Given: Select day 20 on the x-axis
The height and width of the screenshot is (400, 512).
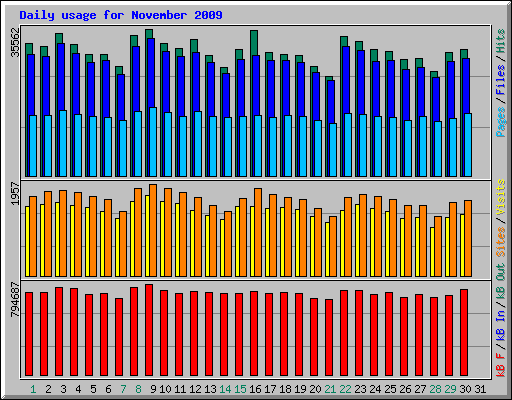Looking at the screenshot, I should [x=315, y=389].
